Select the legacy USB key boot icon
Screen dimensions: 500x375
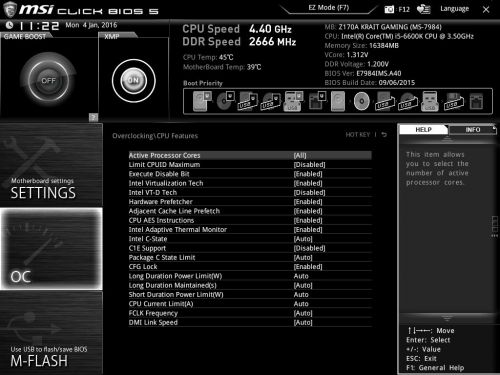430,101
